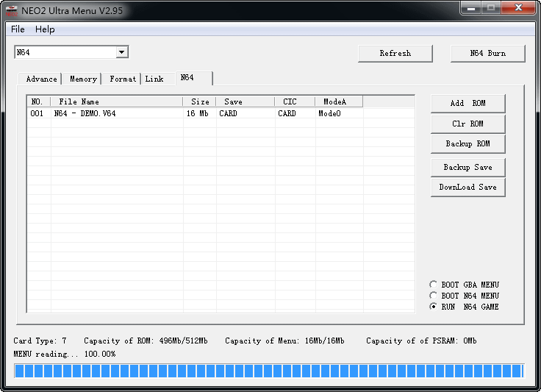Select the BOOT GBA MENU radio button
The width and height of the screenshot is (541, 392).
pyautogui.click(x=434, y=285)
